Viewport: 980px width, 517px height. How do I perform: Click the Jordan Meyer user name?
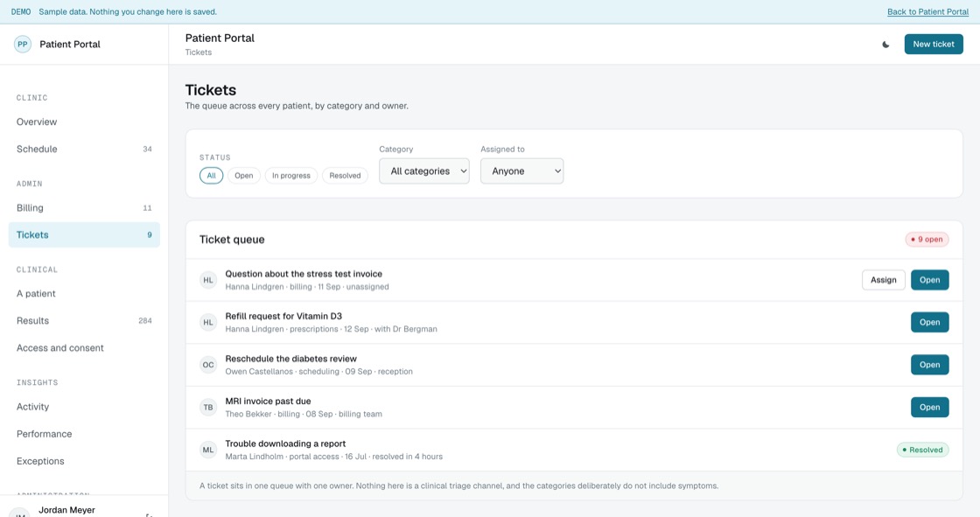point(66,510)
